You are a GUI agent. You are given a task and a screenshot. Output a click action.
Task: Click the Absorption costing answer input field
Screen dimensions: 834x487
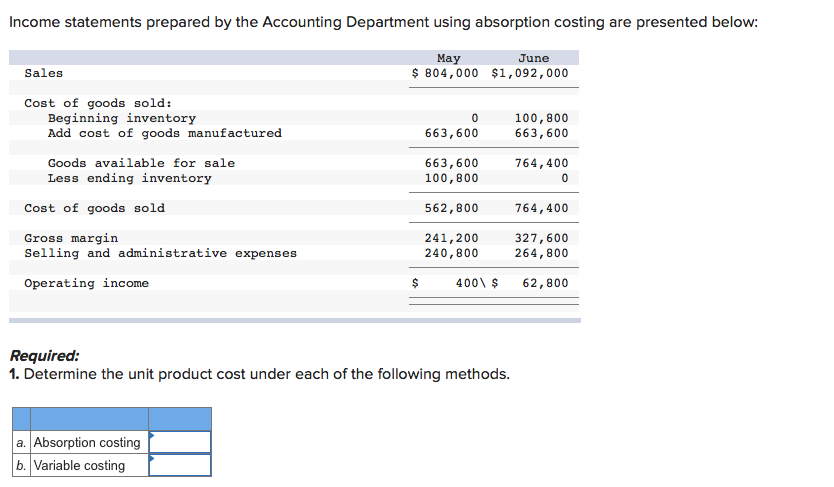tap(180, 442)
